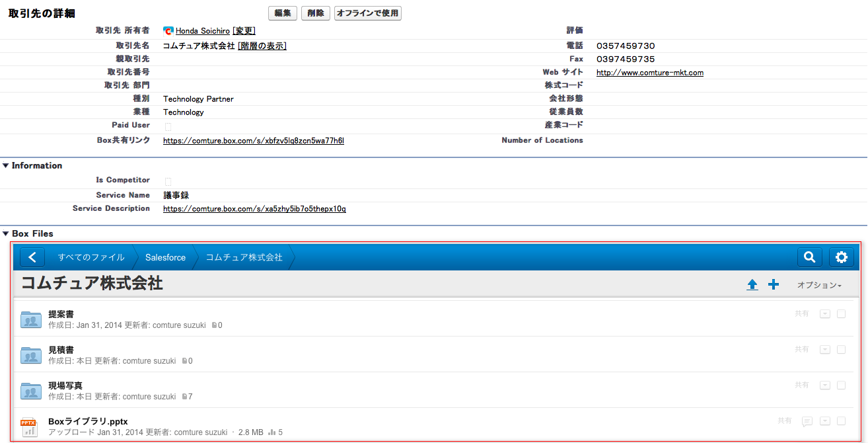
Task: Select the checkbox for the 提案書 folder
Action: click(841, 314)
